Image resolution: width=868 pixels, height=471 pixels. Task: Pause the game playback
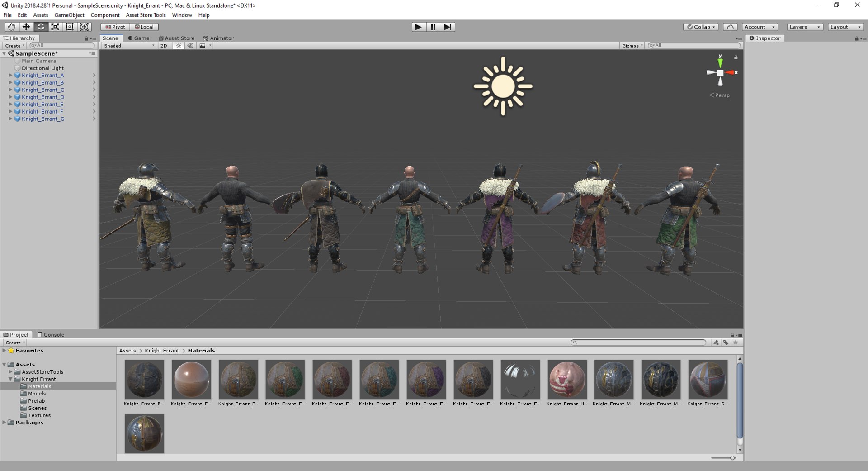point(433,27)
